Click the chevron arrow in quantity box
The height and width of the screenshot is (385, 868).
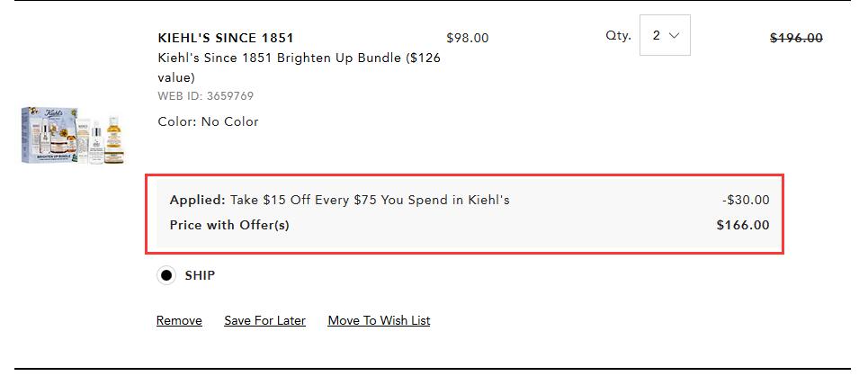674,35
